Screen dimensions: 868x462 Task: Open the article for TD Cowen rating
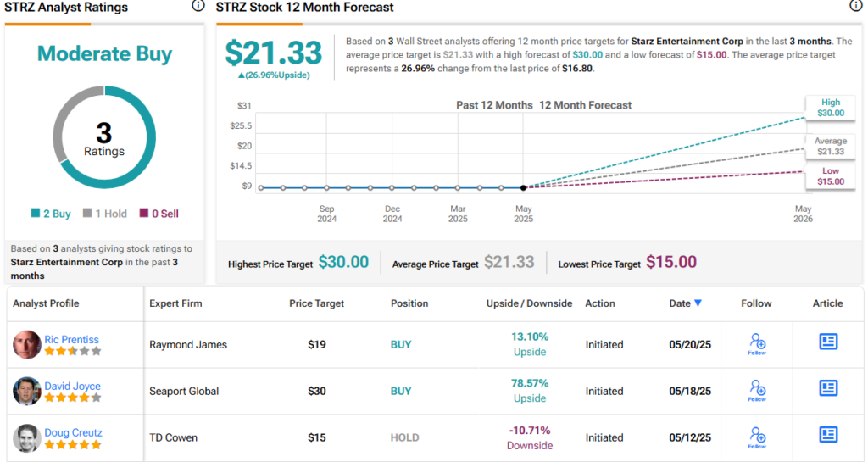(x=828, y=435)
